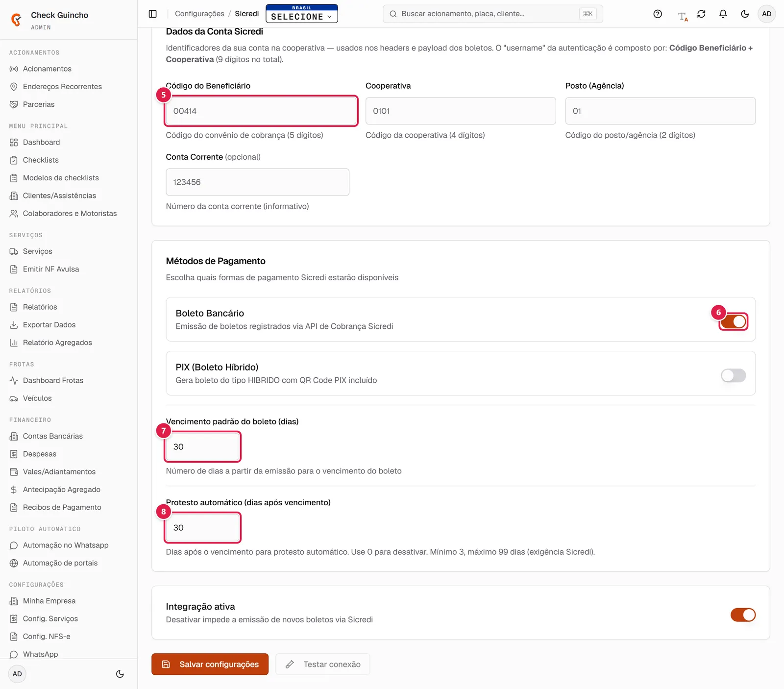The image size is (784, 689).
Task: Click Testar conexão button
Action: (x=323, y=664)
